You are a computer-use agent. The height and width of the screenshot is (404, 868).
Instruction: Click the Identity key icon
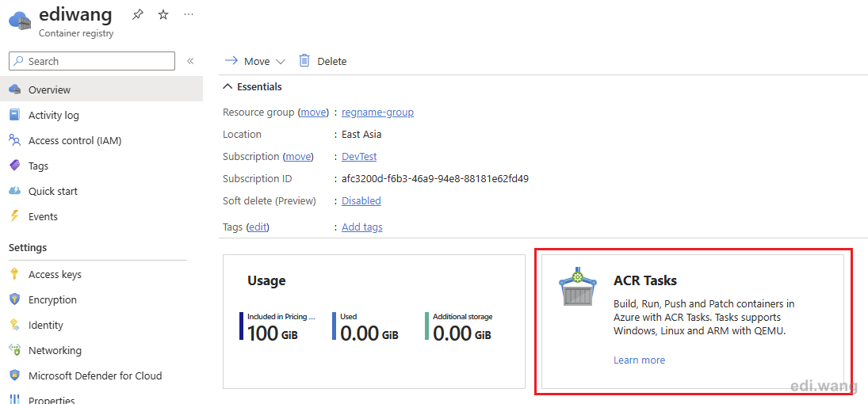point(15,325)
